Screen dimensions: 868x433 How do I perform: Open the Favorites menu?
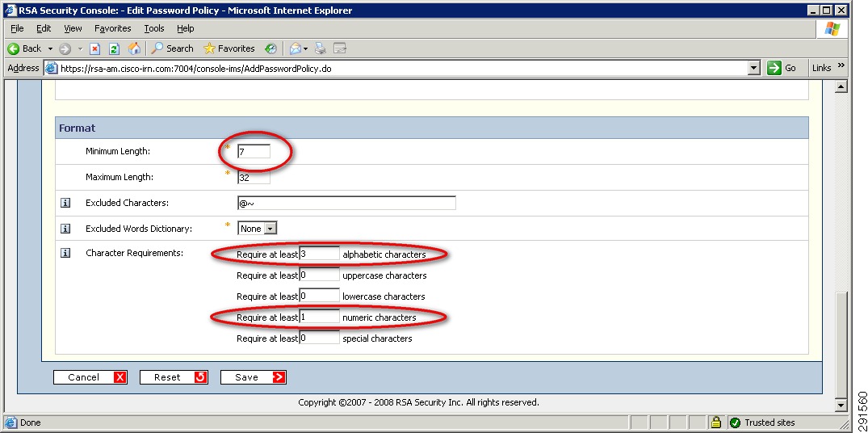(113, 28)
